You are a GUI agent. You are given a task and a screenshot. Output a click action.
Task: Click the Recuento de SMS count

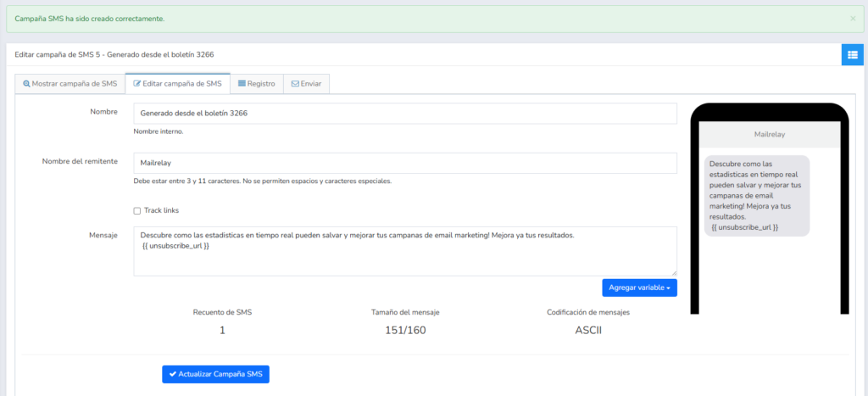coord(222,330)
